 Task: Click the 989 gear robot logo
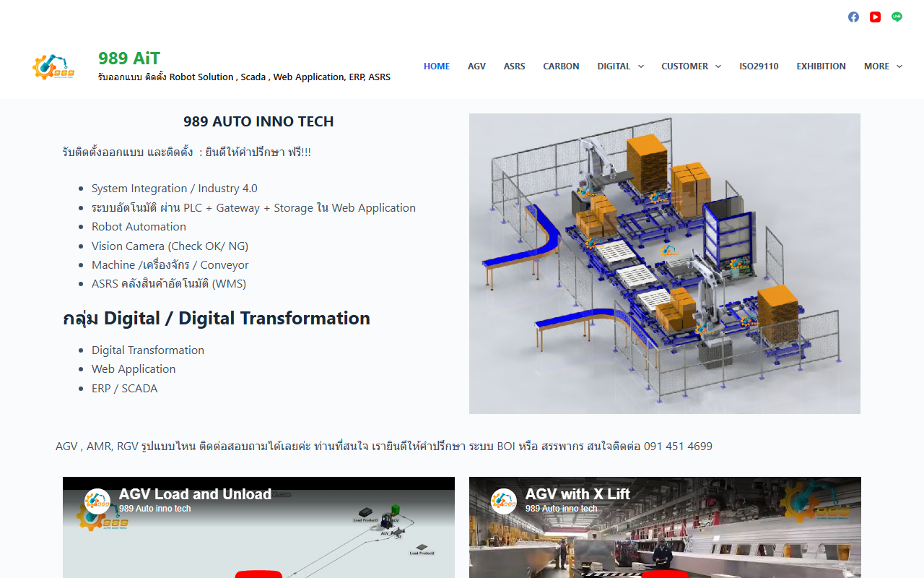pyautogui.click(x=53, y=66)
